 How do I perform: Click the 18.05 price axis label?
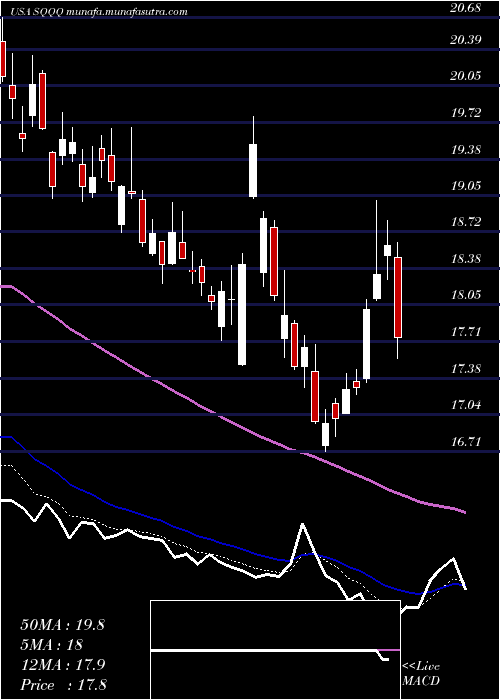(466, 295)
